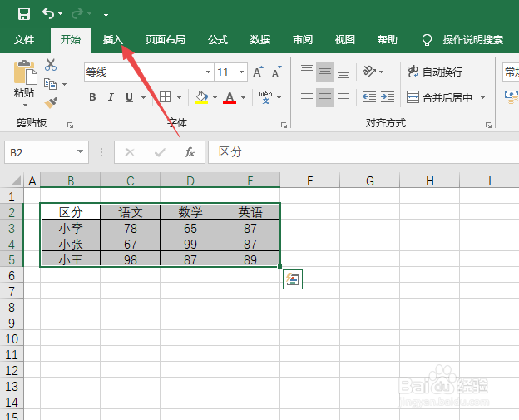This screenshot has width=519, height=420.
Task: Toggle Middle Align
Action: tap(325, 72)
